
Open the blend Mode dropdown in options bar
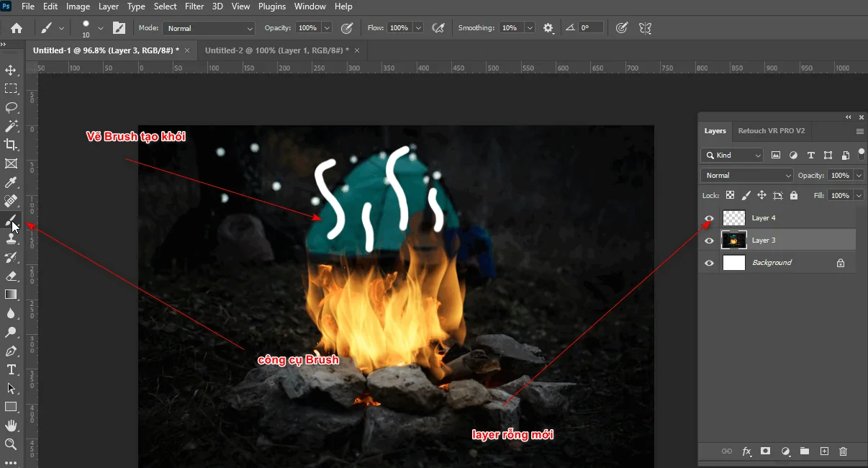(208, 27)
